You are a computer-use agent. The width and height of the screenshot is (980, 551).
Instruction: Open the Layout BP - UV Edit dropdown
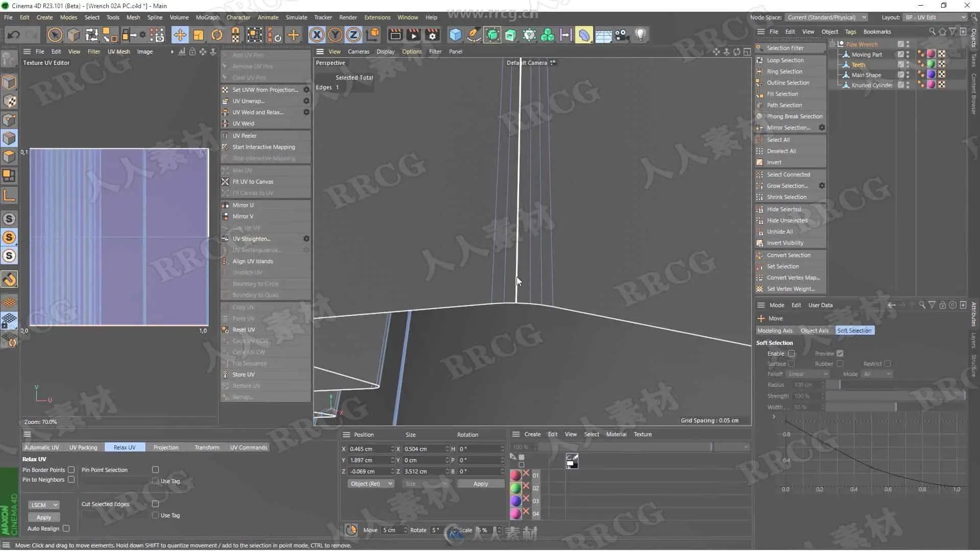click(x=935, y=17)
